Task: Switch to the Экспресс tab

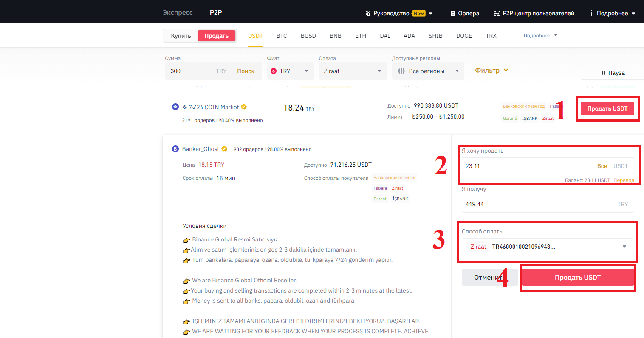Action: pyautogui.click(x=178, y=13)
